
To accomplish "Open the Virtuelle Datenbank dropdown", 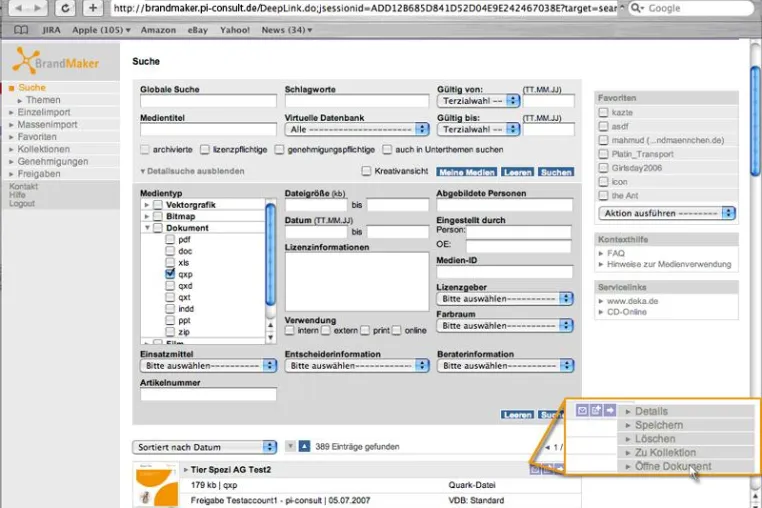I will (x=357, y=129).
